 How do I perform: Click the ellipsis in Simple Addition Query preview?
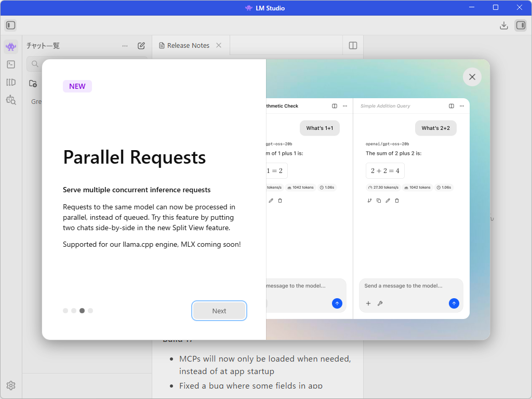pyautogui.click(x=462, y=106)
